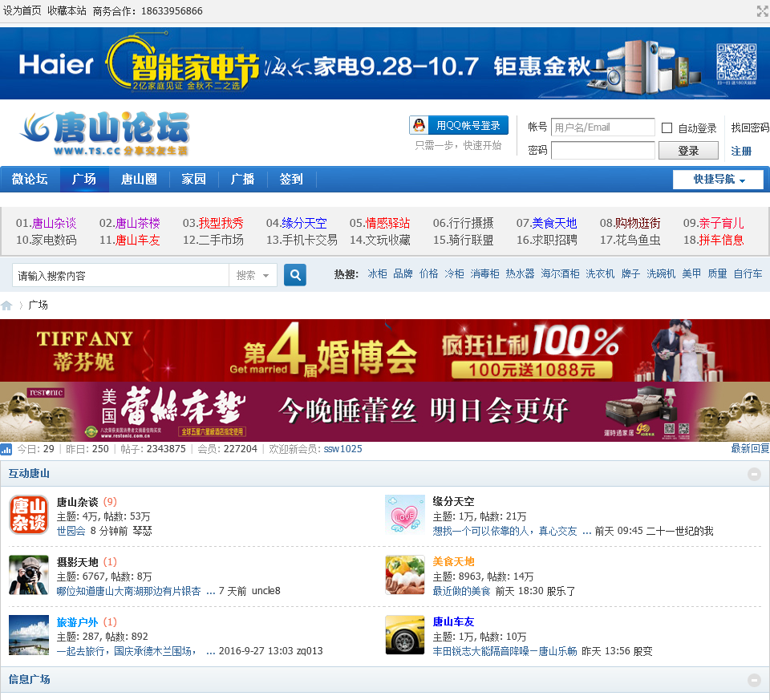Open category 06.行行摄摄
The width and height of the screenshot is (770, 700).
[x=463, y=224]
